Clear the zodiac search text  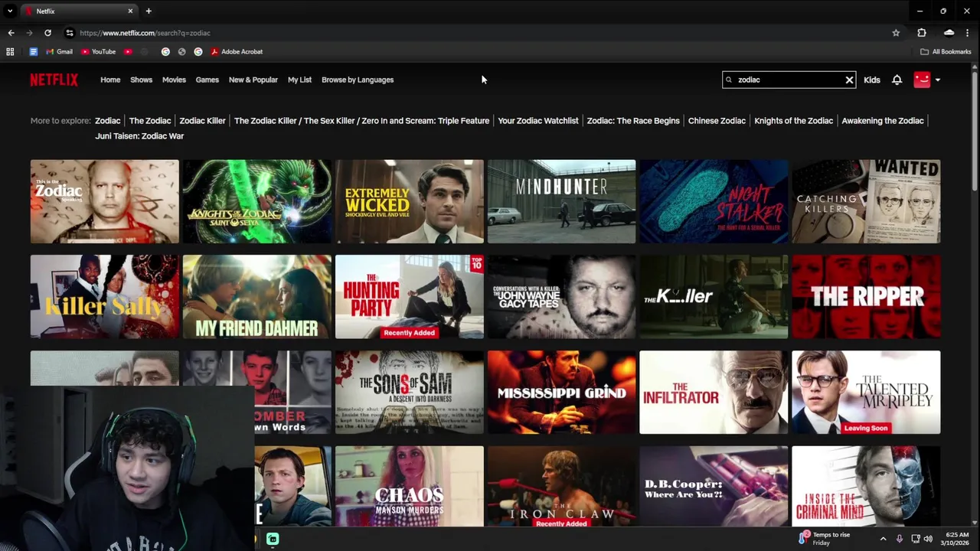pyautogui.click(x=849, y=80)
